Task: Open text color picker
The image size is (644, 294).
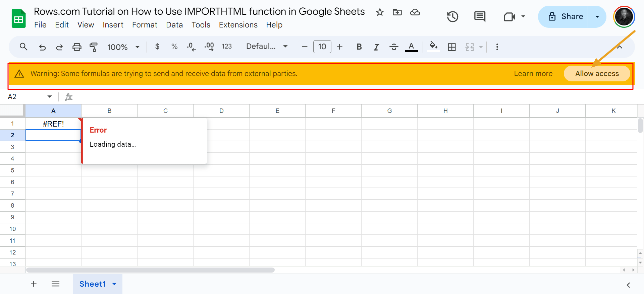Action: (412, 47)
